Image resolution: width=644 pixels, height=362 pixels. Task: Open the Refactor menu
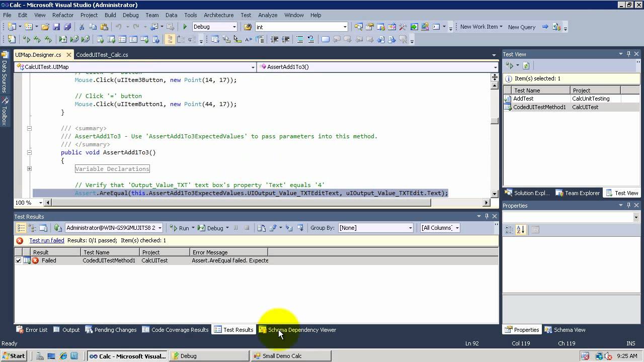[63, 15]
